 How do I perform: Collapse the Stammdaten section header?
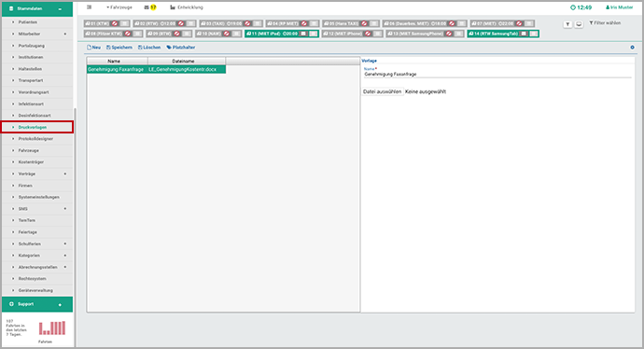(x=37, y=8)
